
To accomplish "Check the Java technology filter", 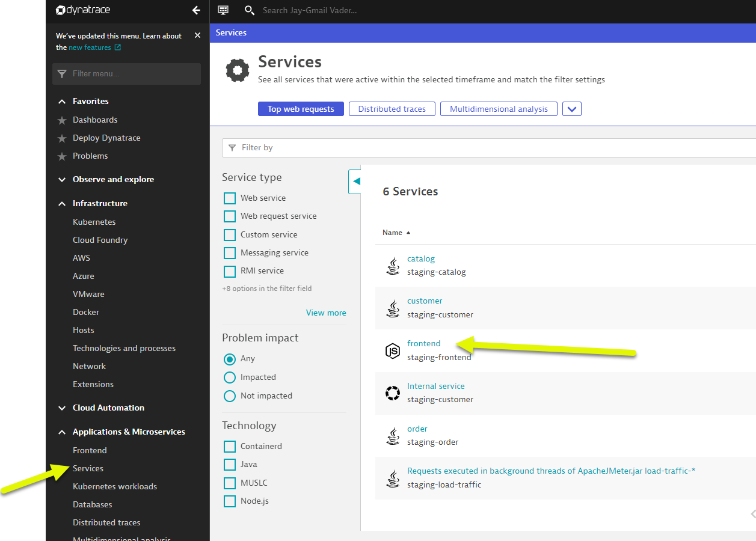I will (x=229, y=465).
